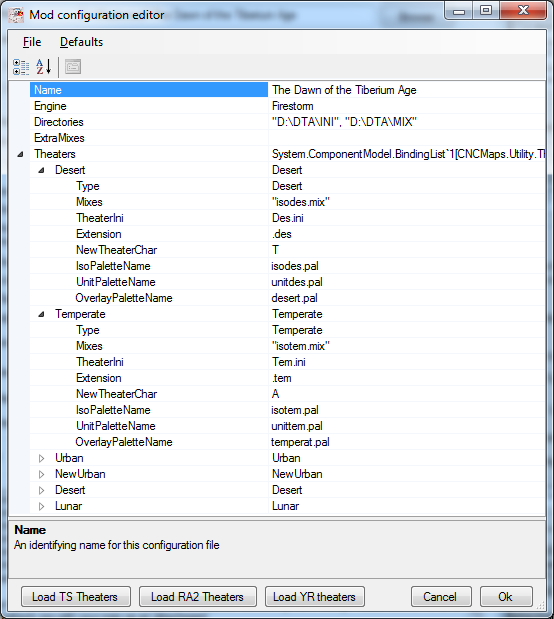Minimize the Mod configuration editor window
The image size is (554, 619).
458,11
